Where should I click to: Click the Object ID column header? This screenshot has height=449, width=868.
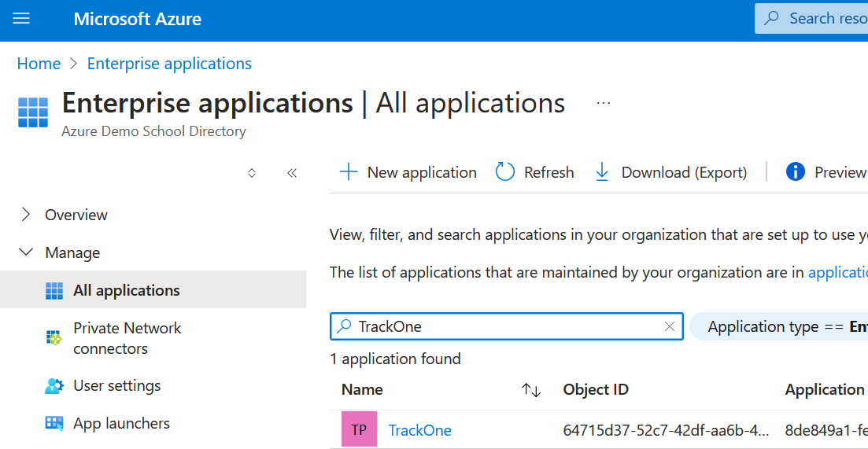tap(596, 390)
